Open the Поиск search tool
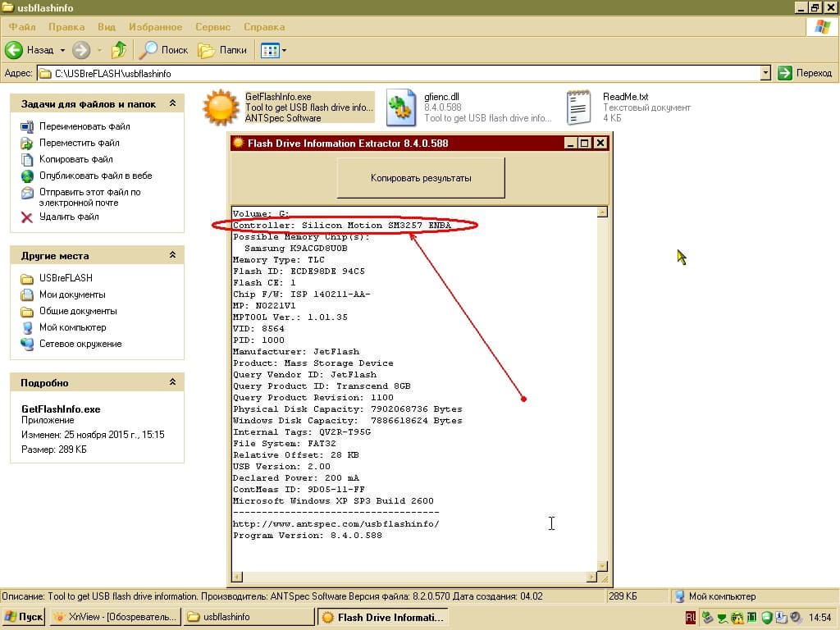 coord(164,50)
